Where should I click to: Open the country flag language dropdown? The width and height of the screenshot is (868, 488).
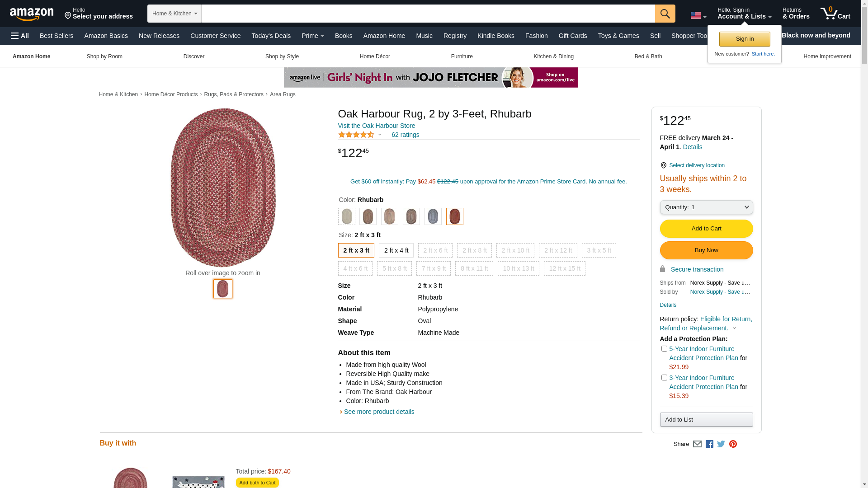coord(698,16)
